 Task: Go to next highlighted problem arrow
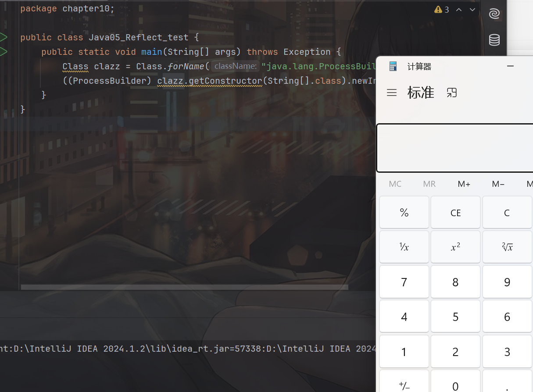click(472, 10)
